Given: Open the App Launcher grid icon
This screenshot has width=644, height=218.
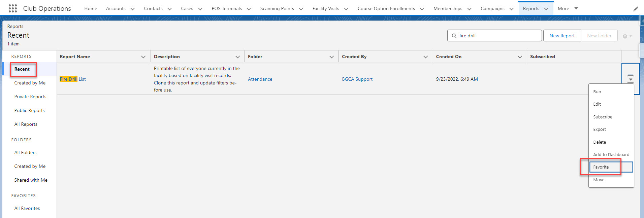Looking at the screenshot, I should point(12,8).
